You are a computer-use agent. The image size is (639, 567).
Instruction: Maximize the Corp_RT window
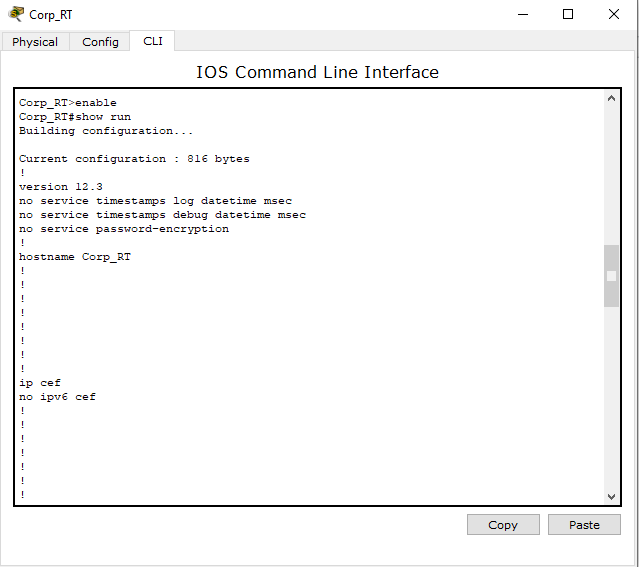click(568, 14)
